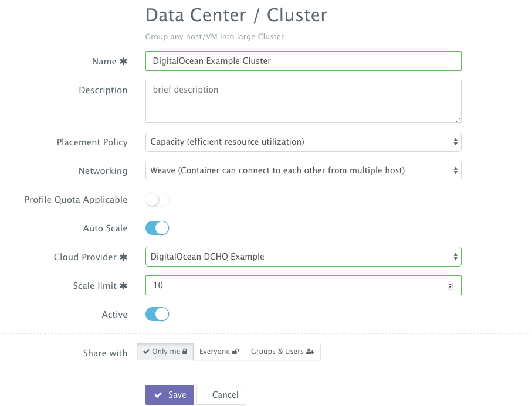532x406 pixels.
Task: Open the Cloud Provider dropdown
Action: tap(303, 257)
